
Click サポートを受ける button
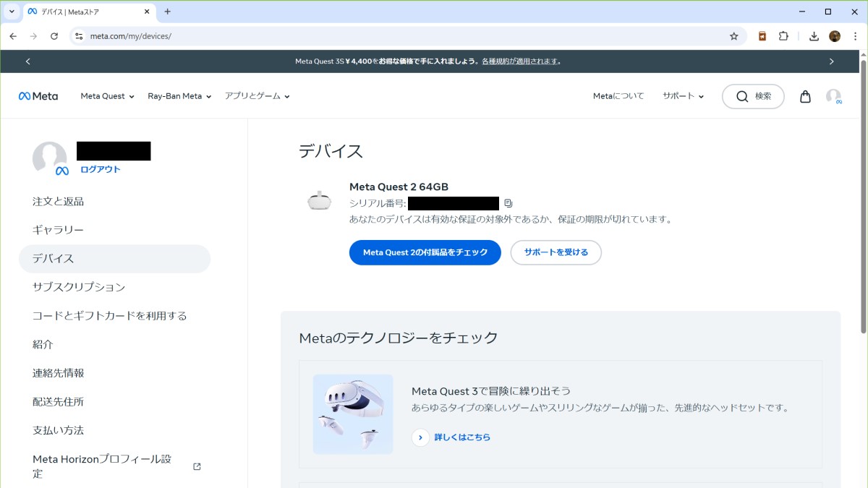(556, 252)
